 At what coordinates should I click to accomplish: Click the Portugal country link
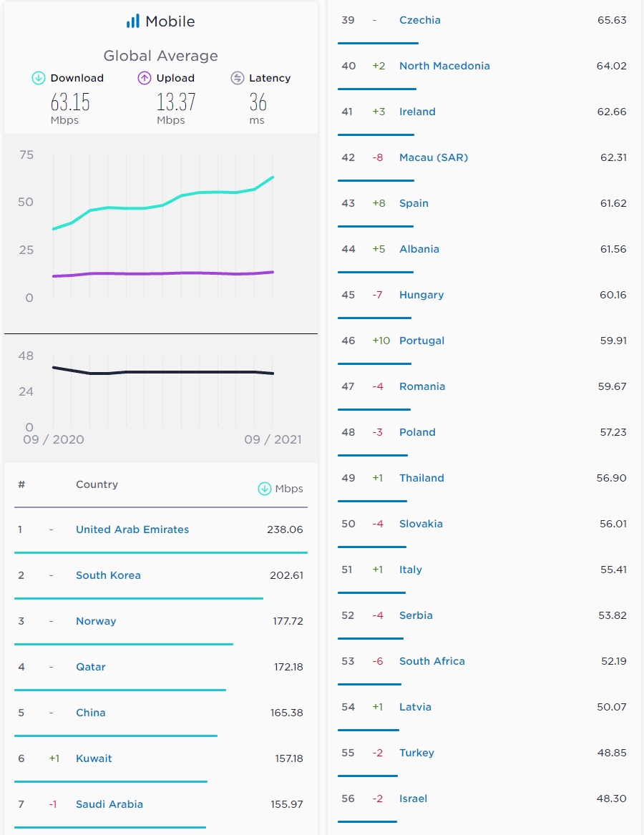422,341
